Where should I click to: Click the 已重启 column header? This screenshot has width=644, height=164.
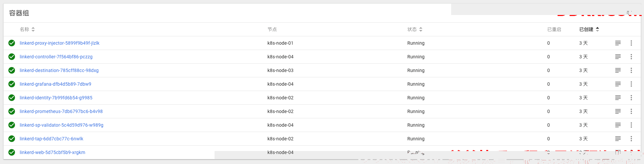(x=554, y=29)
